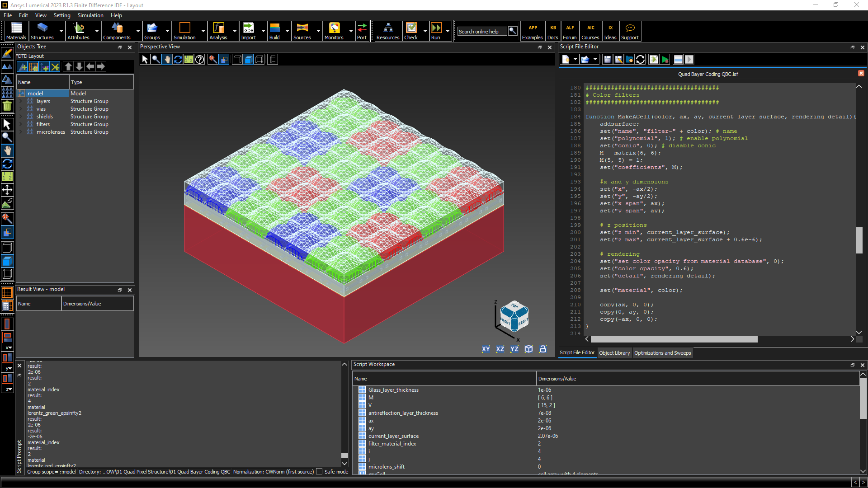Open the Examples link
Viewport: 868px width, 488px height.
(x=533, y=31)
